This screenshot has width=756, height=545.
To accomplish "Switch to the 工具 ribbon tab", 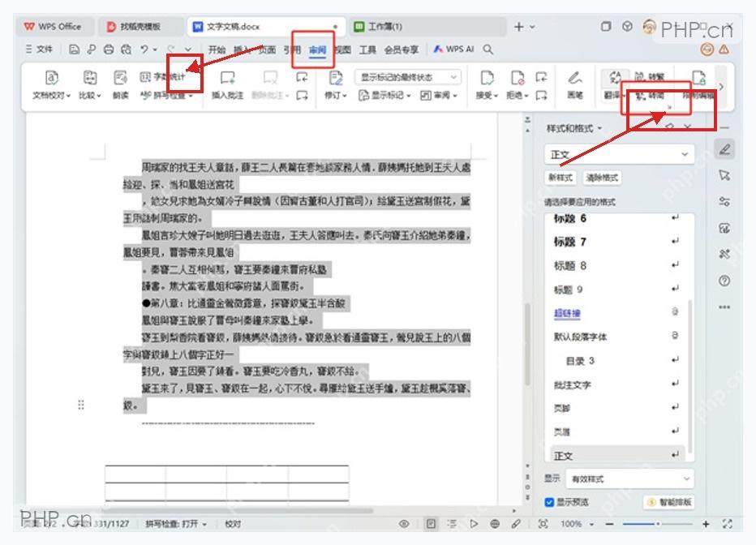I will (x=368, y=49).
